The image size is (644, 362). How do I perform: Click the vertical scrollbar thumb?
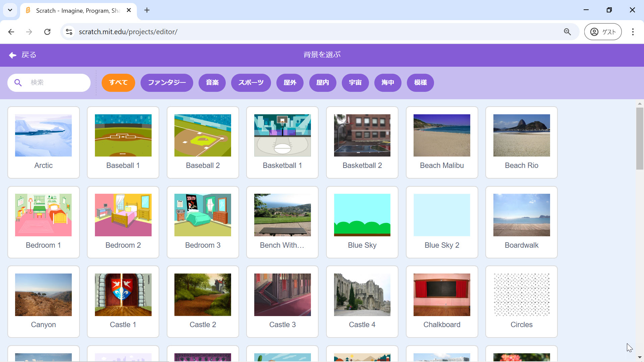(x=640, y=138)
